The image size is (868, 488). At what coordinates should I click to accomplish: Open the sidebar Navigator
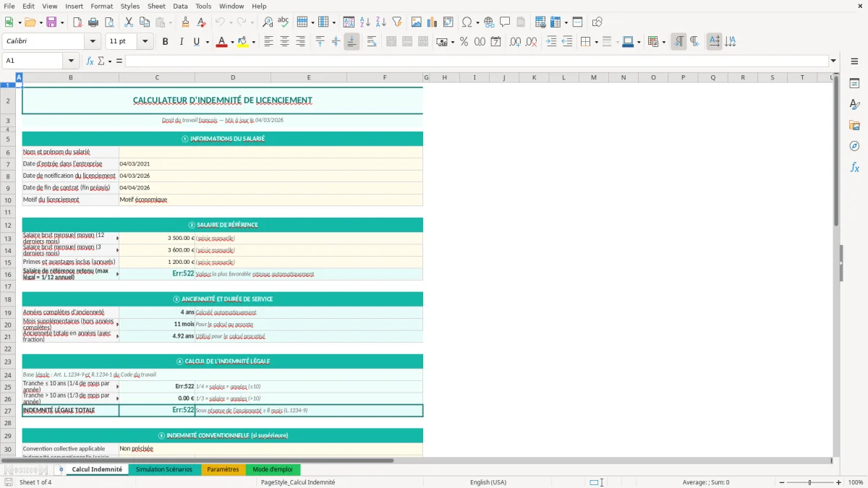click(854, 146)
